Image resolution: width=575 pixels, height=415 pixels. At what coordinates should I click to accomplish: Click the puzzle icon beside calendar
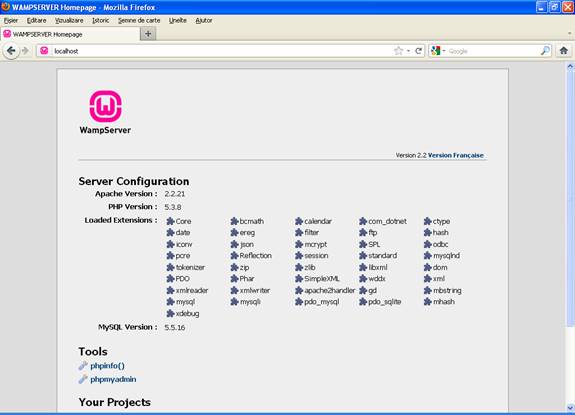click(x=299, y=221)
